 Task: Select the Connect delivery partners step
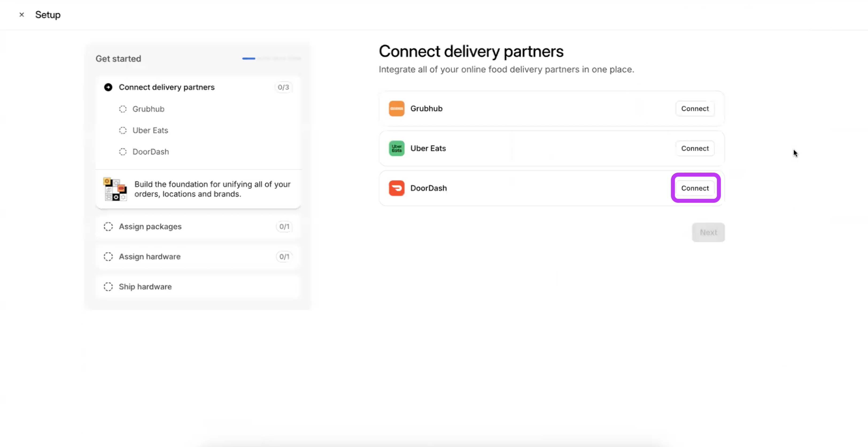pyautogui.click(x=198, y=87)
